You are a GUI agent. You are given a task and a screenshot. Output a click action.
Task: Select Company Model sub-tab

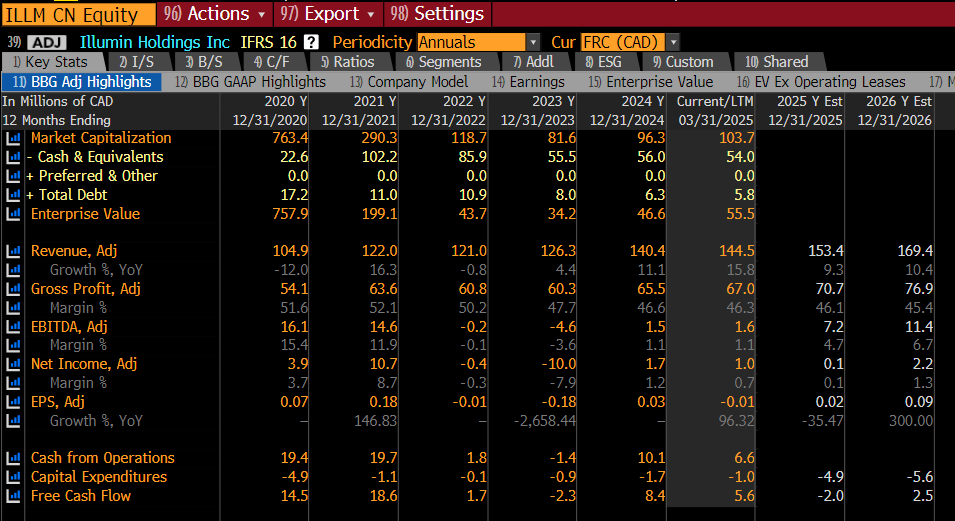coord(409,82)
